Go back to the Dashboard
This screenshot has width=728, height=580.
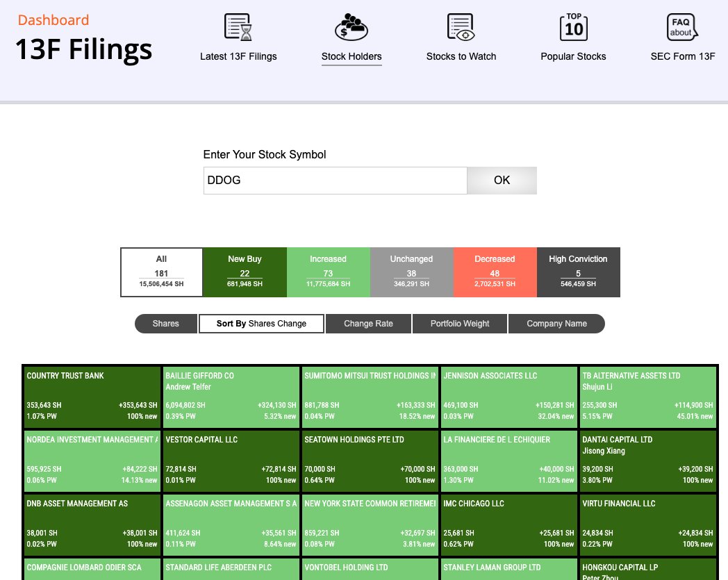pos(53,20)
